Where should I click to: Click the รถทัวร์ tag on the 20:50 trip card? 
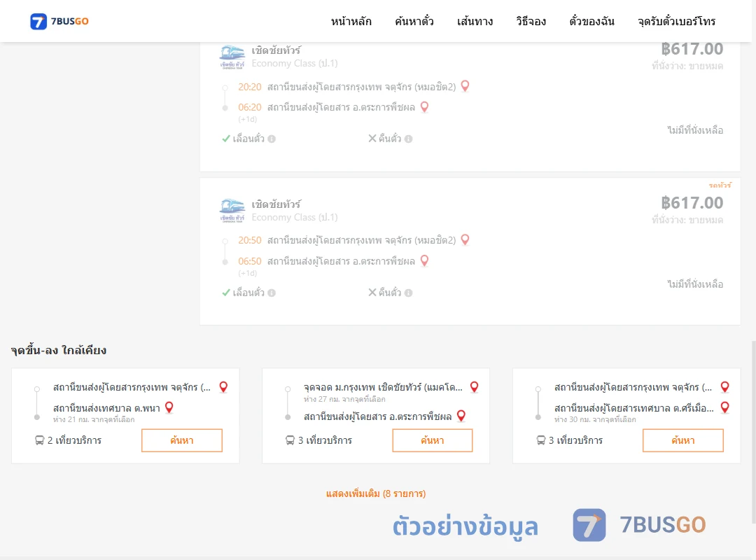(x=720, y=185)
